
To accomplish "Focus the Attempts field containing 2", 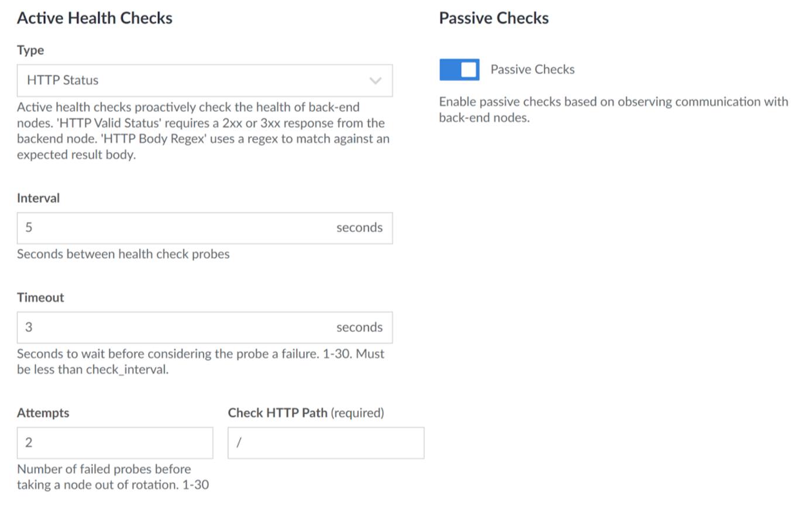I will click(88, 442).
